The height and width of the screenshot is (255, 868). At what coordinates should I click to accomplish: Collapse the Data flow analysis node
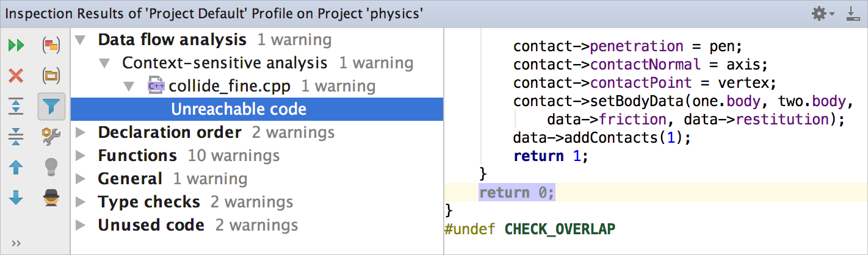80,41
